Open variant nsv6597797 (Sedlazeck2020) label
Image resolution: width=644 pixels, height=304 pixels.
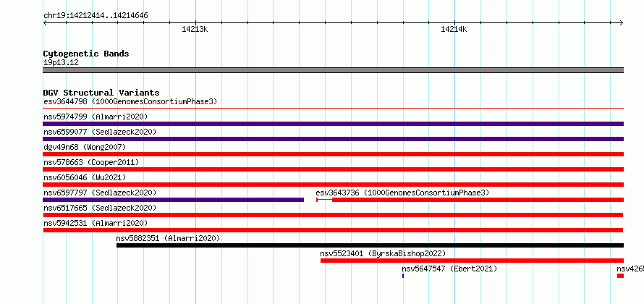100,193
